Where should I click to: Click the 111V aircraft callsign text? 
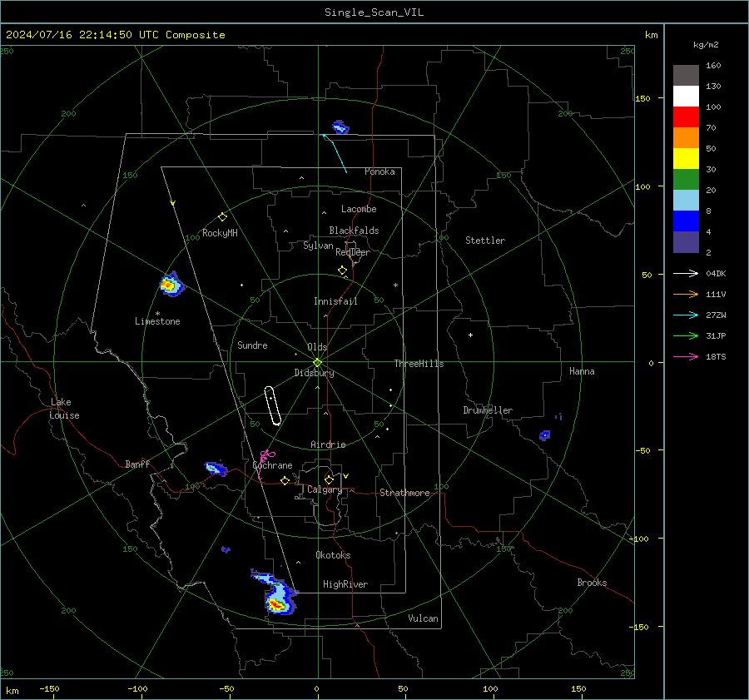(x=716, y=295)
